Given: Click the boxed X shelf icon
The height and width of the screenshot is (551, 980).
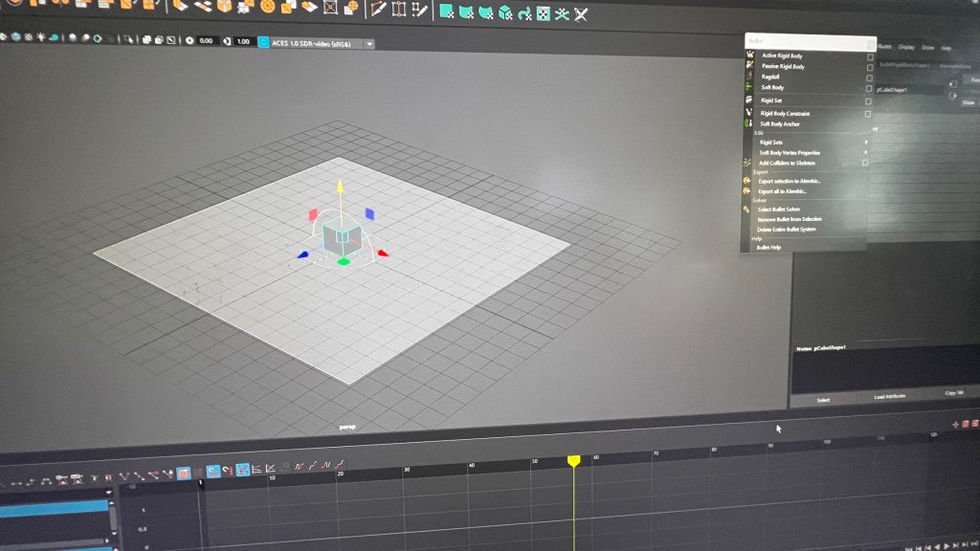Looking at the screenshot, I should pyautogui.click(x=330, y=8).
